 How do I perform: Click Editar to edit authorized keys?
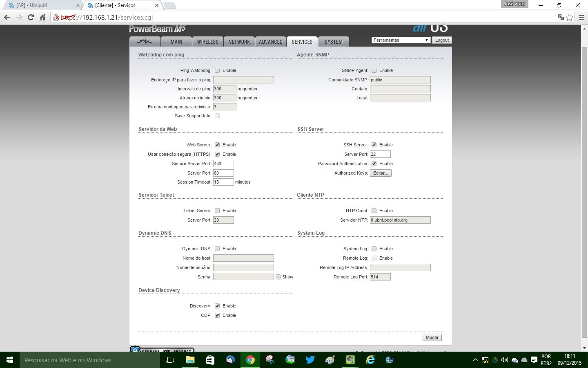tap(381, 173)
